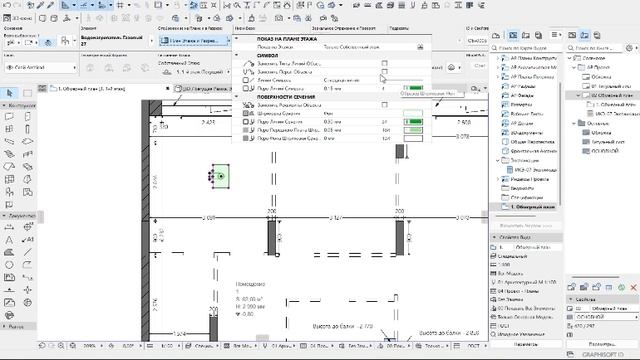
Task: Click the search field in layout book panel
Action: [x=594, y=48]
